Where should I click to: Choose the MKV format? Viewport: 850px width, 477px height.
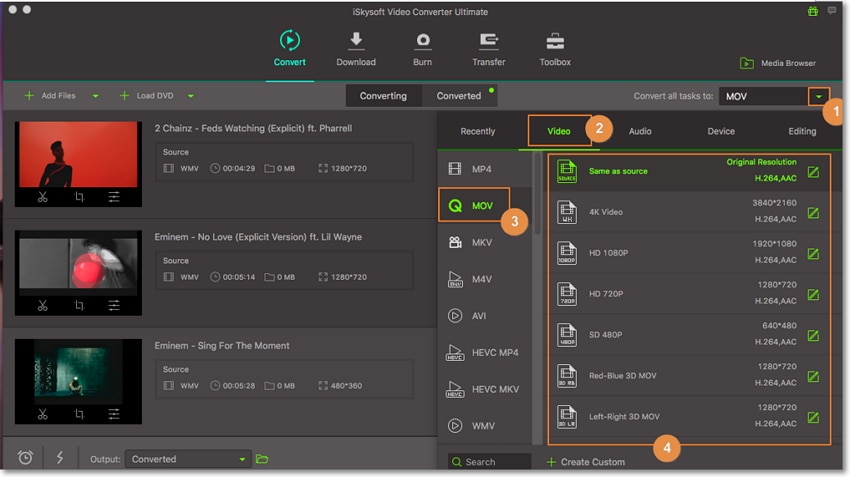485,242
